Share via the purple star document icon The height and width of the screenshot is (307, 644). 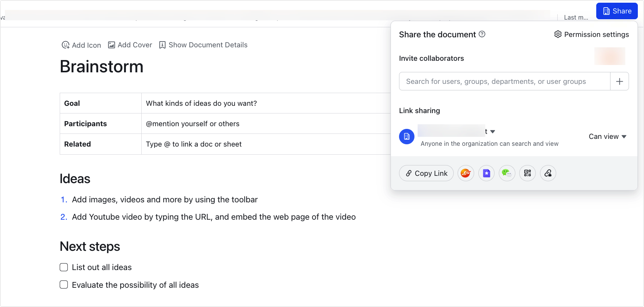[x=486, y=173]
